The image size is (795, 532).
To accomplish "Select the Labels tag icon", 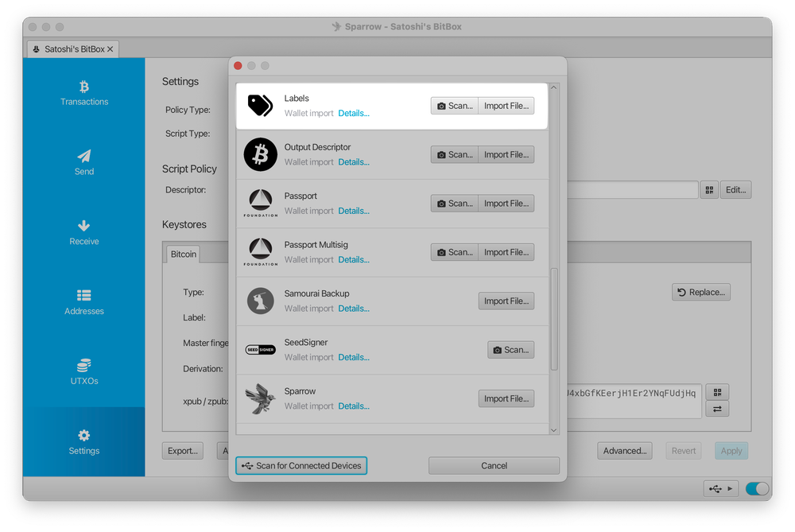I will pyautogui.click(x=258, y=105).
